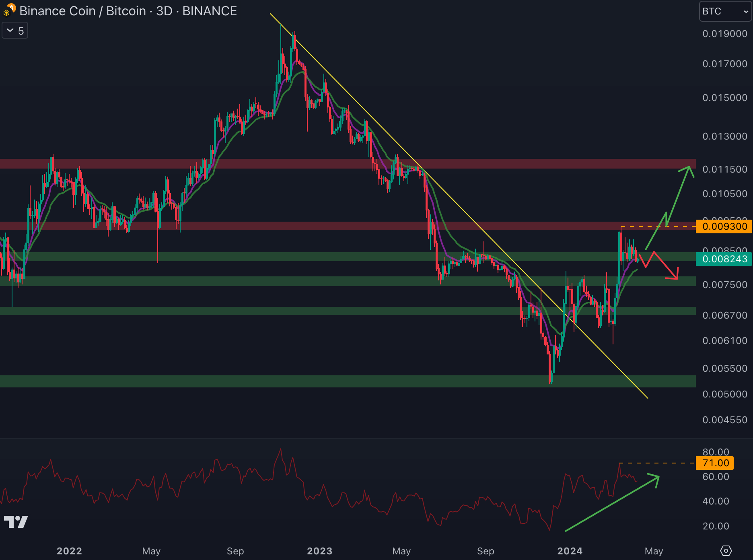This screenshot has width=753, height=560.
Task: Click the green 0.008243 current price label
Action: point(724,259)
